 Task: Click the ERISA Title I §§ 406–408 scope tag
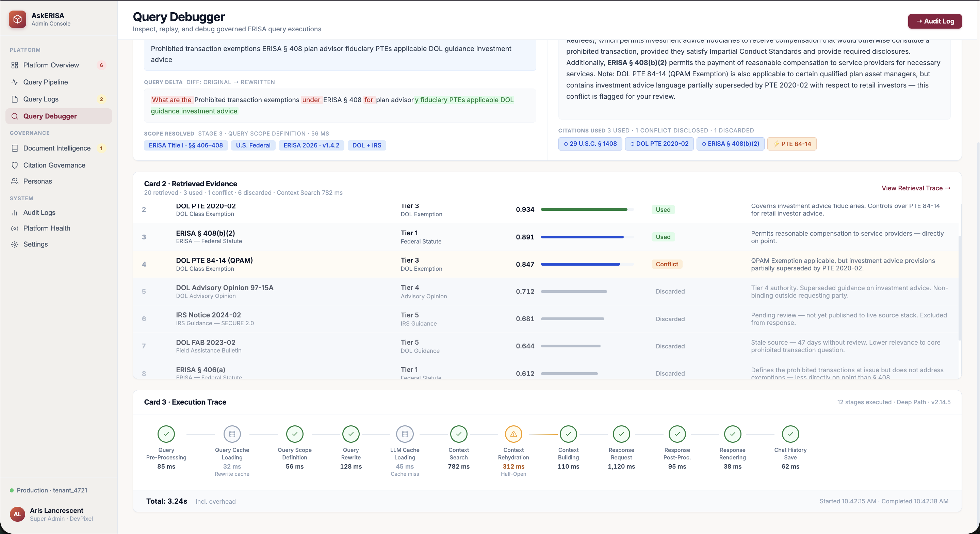pos(186,145)
